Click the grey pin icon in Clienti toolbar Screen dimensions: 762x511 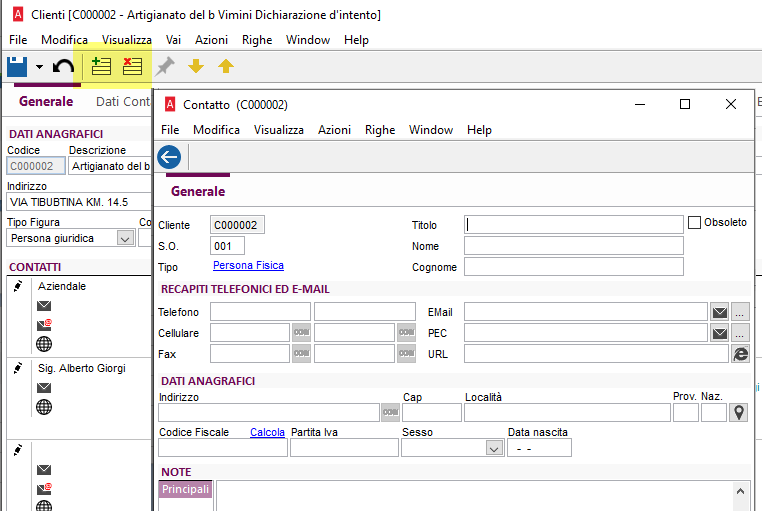pos(165,66)
